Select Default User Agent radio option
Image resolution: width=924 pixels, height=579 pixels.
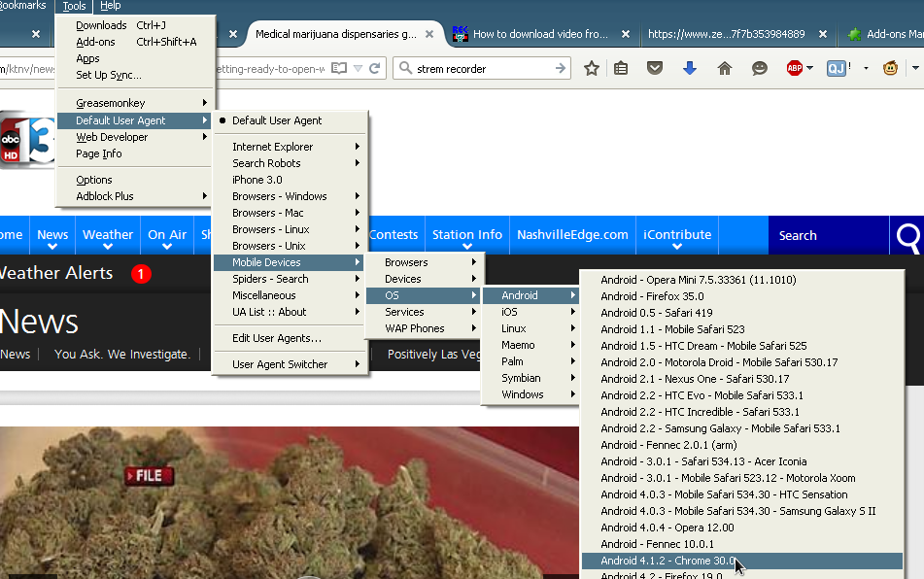(291, 120)
